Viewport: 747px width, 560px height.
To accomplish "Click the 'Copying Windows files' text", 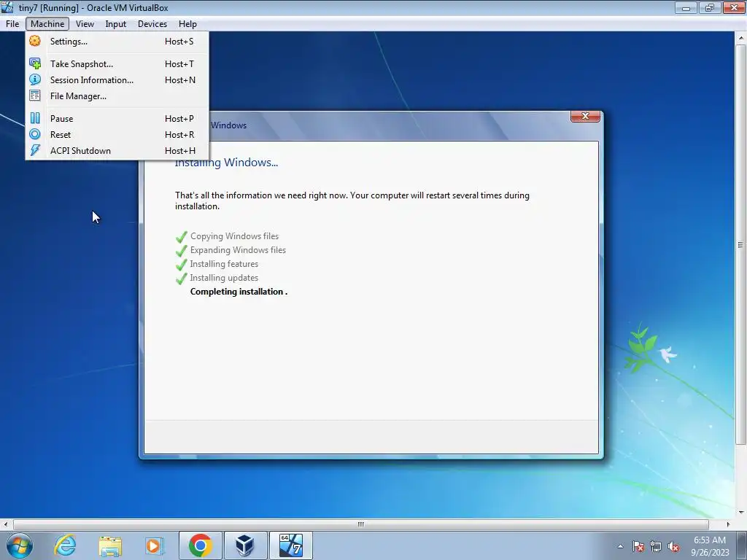I will click(234, 236).
